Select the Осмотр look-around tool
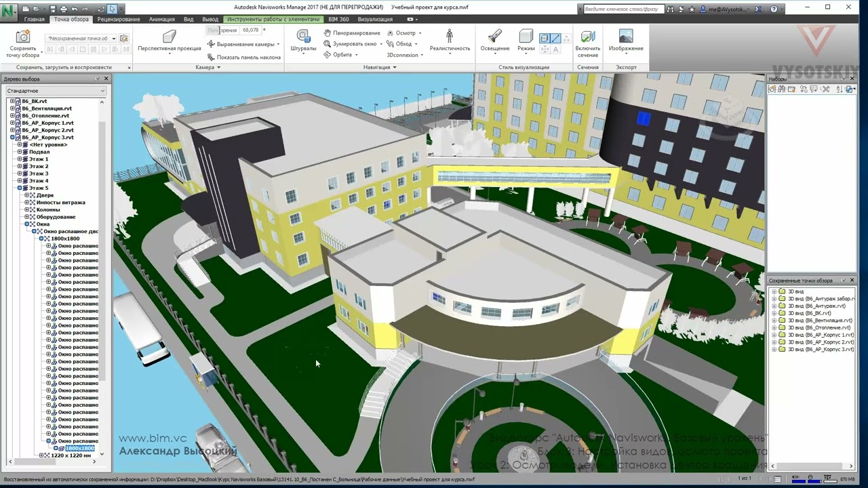Viewport: 868px width, 488px height. pos(403,33)
